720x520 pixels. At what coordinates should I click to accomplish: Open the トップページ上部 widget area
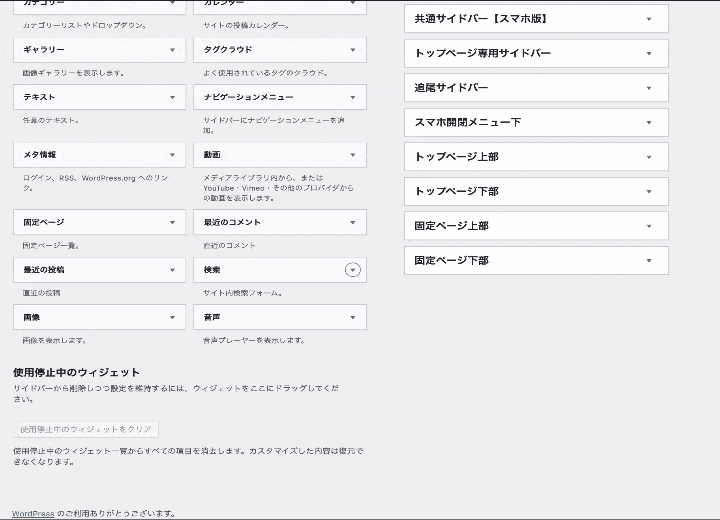[536, 157]
